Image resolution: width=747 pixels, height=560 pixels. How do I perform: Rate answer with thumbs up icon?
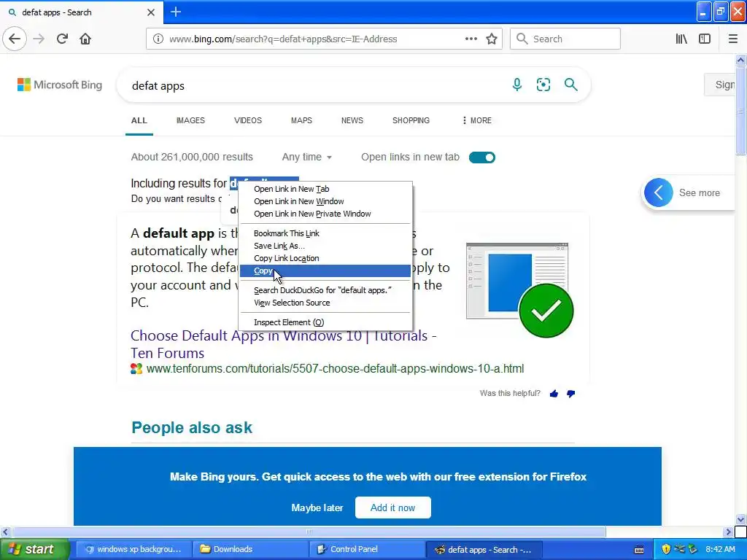click(x=554, y=393)
